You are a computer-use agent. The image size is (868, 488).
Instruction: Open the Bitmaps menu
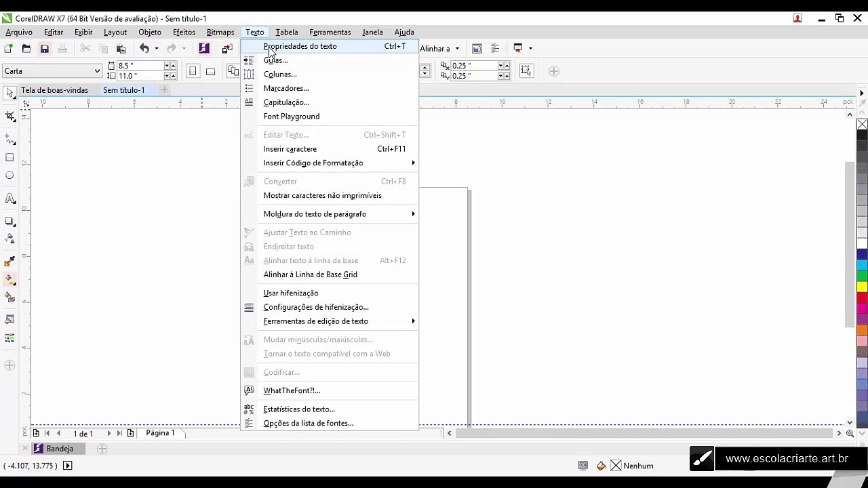220,32
